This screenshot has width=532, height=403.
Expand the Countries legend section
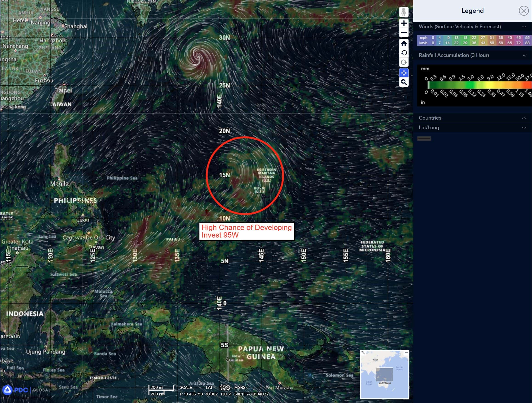(524, 118)
